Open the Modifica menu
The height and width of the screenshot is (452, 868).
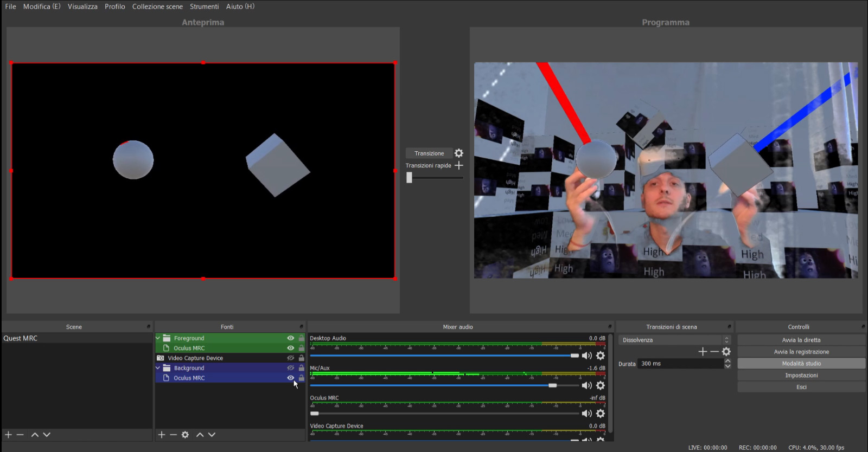pyautogui.click(x=42, y=7)
